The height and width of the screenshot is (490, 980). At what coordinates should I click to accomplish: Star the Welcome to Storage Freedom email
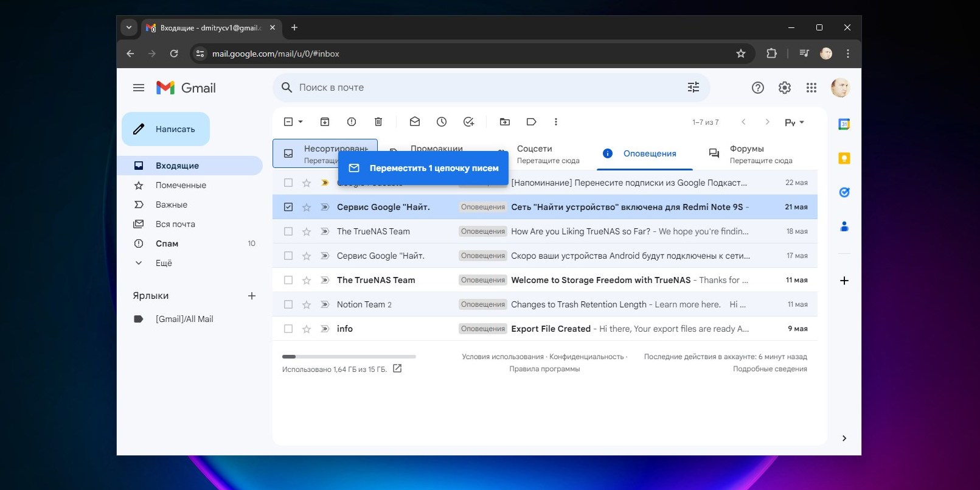tap(307, 280)
